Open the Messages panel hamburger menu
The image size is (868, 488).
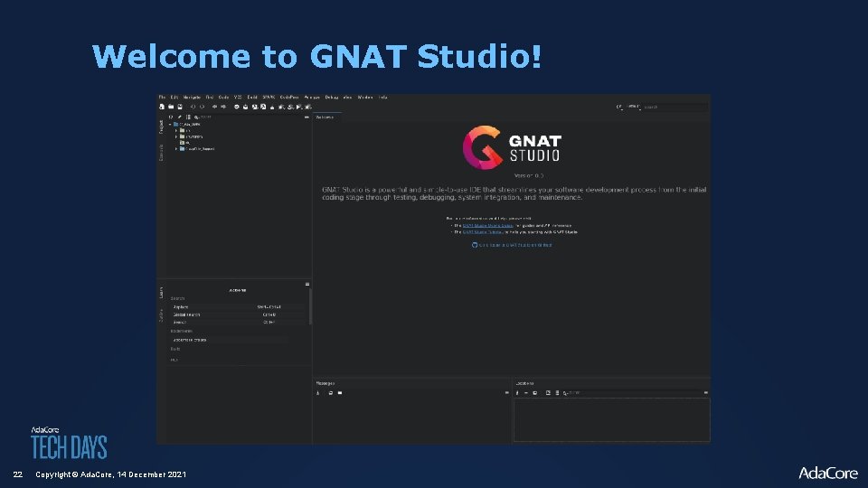pos(506,393)
